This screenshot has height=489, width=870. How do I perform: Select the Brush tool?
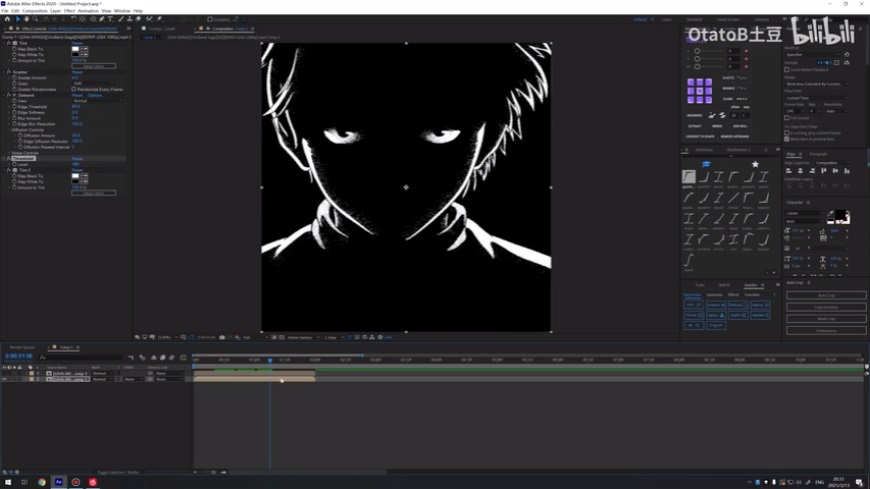(x=121, y=19)
